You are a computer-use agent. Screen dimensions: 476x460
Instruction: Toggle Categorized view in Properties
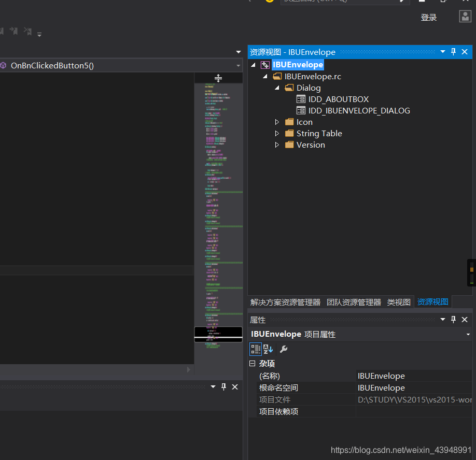click(255, 349)
